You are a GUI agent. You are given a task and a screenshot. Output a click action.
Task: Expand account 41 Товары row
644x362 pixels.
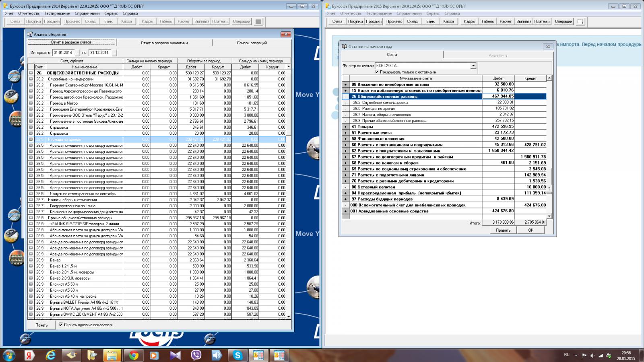pos(345,127)
